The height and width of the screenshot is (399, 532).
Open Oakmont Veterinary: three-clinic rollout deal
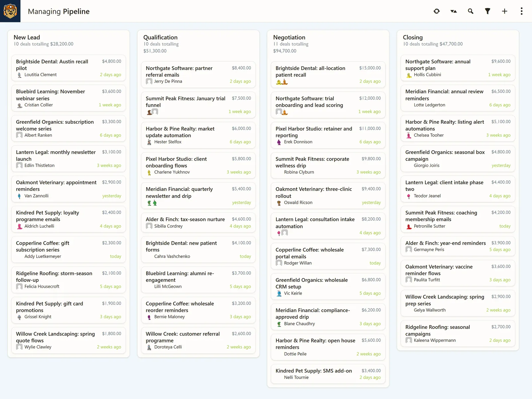[328, 196]
